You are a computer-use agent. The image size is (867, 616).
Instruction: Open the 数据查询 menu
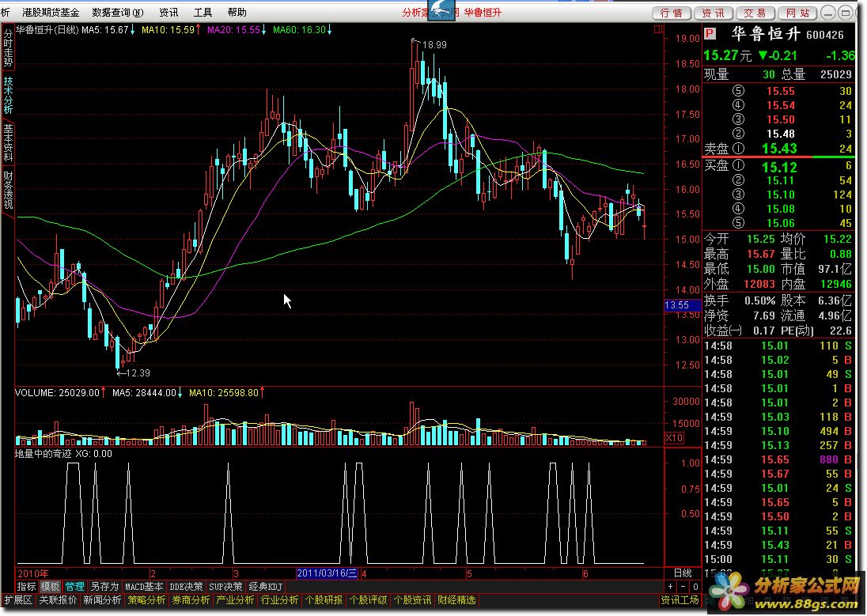click(118, 12)
